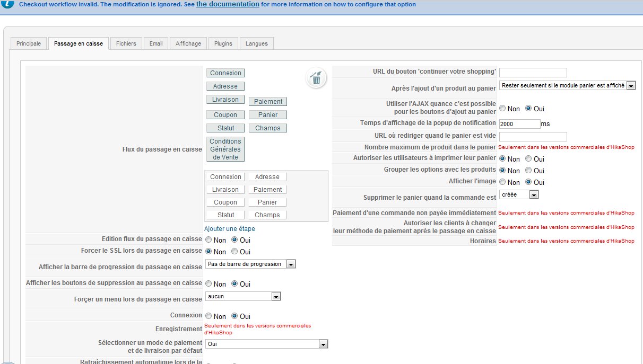
Task: Click the 'Ajouter une étape' link
Action: tap(230, 229)
